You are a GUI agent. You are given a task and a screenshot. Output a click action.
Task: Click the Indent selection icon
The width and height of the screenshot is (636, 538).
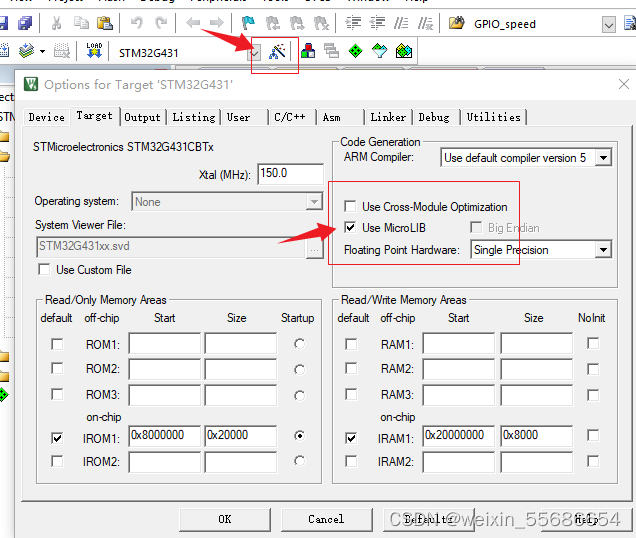(x=353, y=23)
